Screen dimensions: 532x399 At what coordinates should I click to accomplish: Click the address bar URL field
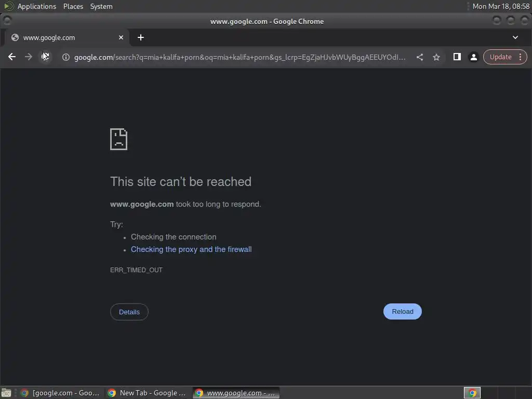click(x=240, y=57)
